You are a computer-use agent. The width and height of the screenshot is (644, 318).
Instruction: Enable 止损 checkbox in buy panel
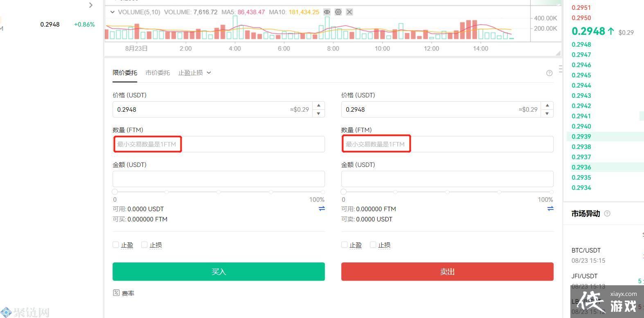(144, 245)
